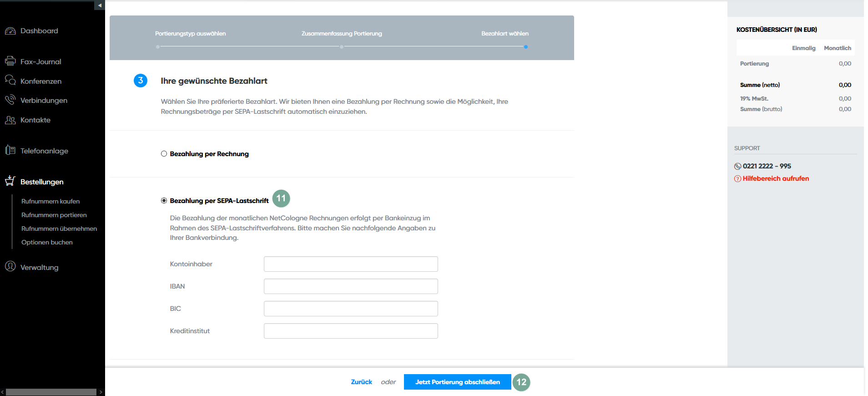Focus the IBAN input field

(350, 286)
